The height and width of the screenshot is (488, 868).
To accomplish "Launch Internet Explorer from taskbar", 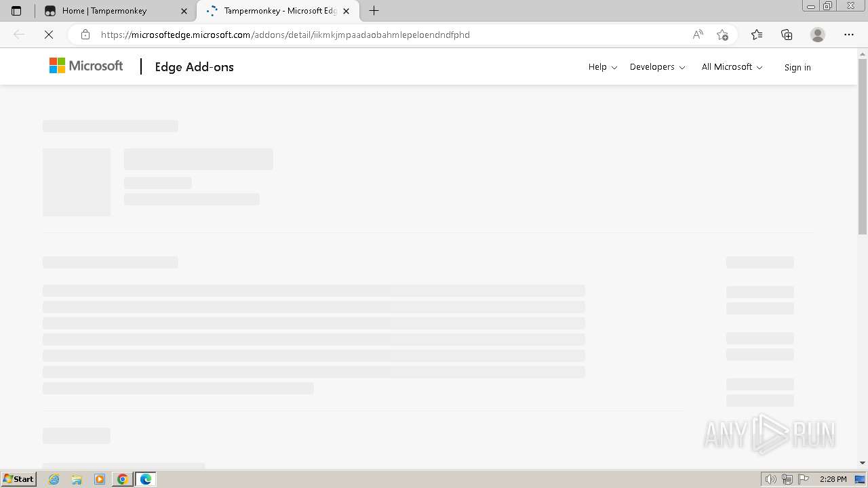I will coord(54,479).
